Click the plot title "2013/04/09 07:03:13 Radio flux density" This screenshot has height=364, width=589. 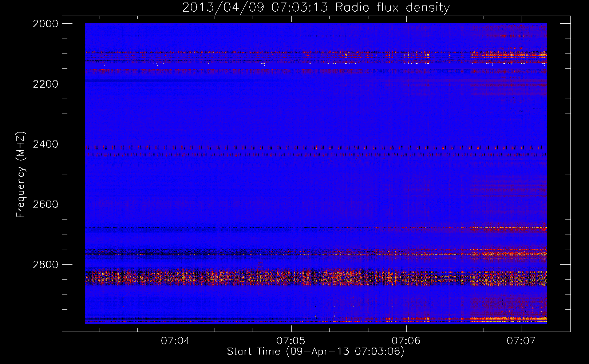pyautogui.click(x=316, y=7)
